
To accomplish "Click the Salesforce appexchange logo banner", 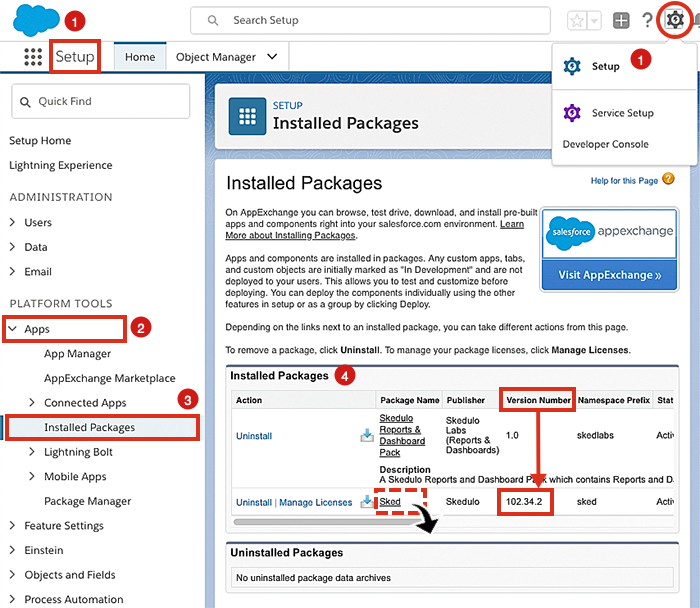I will pos(610,233).
